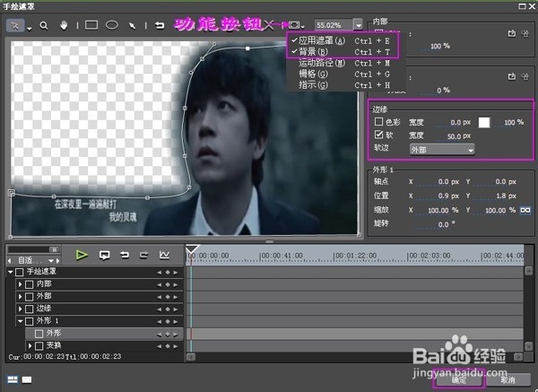Click the 外部 section filter settings icon
Screen dimensions: 538x392
tap(525, 76)
